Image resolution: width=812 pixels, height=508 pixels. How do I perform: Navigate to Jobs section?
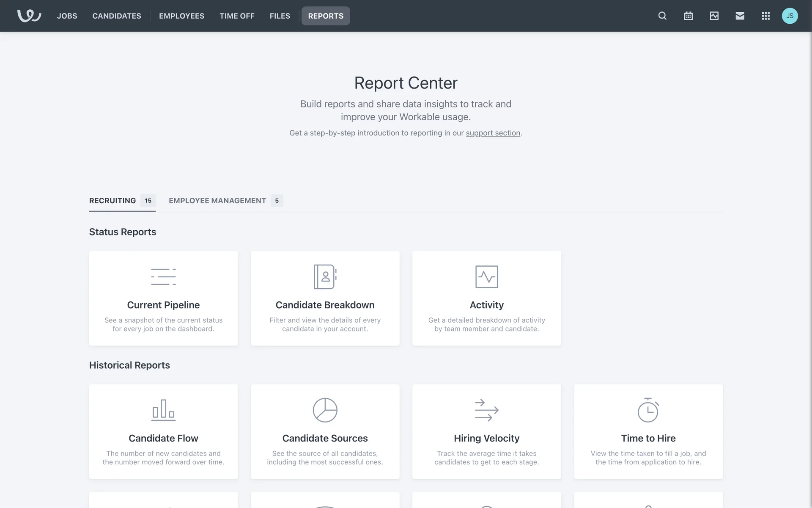click(x=67, y=16)
